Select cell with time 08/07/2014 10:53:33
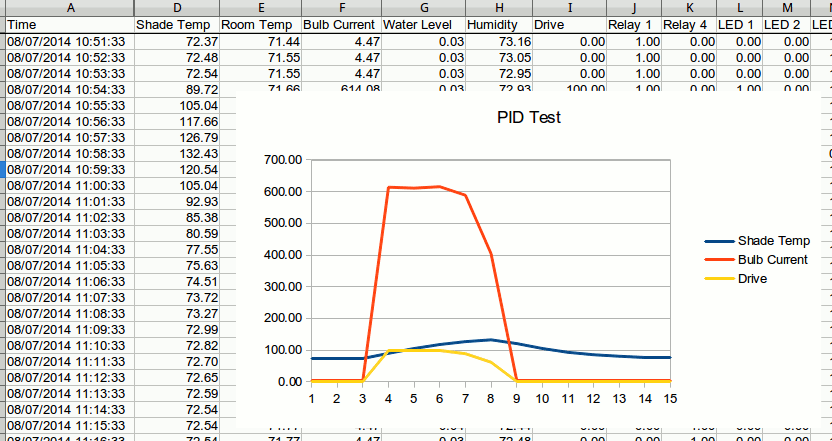The image size is (832, 441). point(70,74)
